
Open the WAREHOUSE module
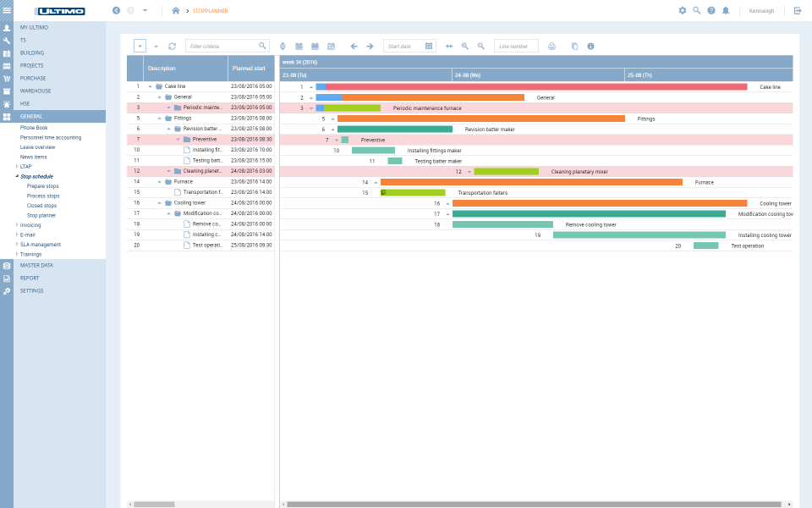click(36, 91)
